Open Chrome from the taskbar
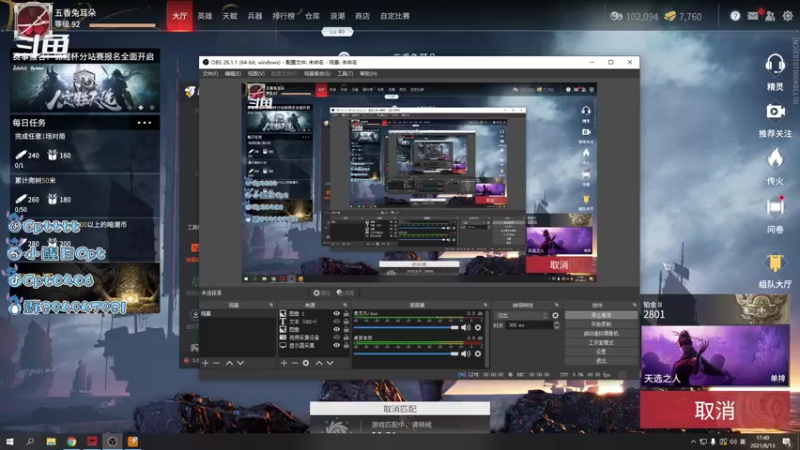This screenshot has width=800, height=450. (x=71, y=441)
